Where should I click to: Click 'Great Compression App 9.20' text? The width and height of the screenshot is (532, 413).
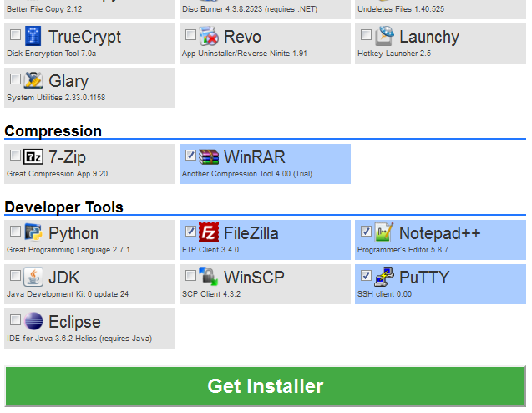(x=57, y=174)
